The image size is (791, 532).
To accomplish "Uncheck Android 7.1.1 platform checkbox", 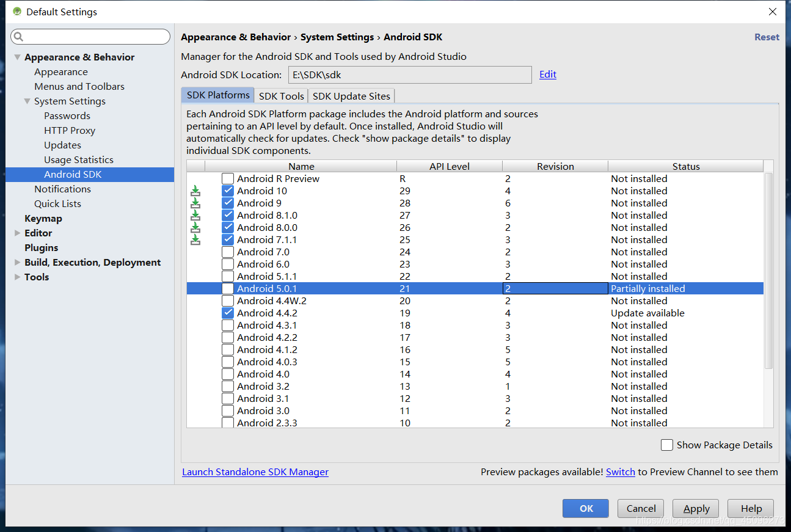I will tap(228, 239).
